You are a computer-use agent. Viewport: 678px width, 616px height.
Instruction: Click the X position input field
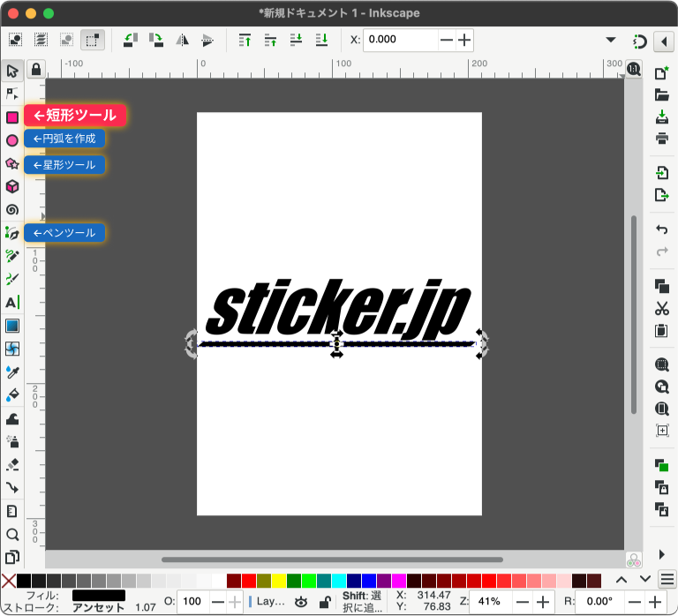pyautogui.click(x=402, y=40)
